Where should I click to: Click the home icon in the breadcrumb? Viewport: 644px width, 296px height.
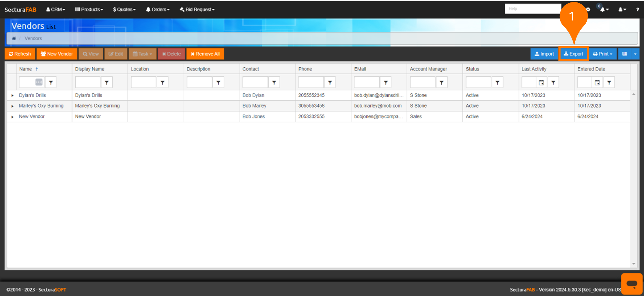14,38
